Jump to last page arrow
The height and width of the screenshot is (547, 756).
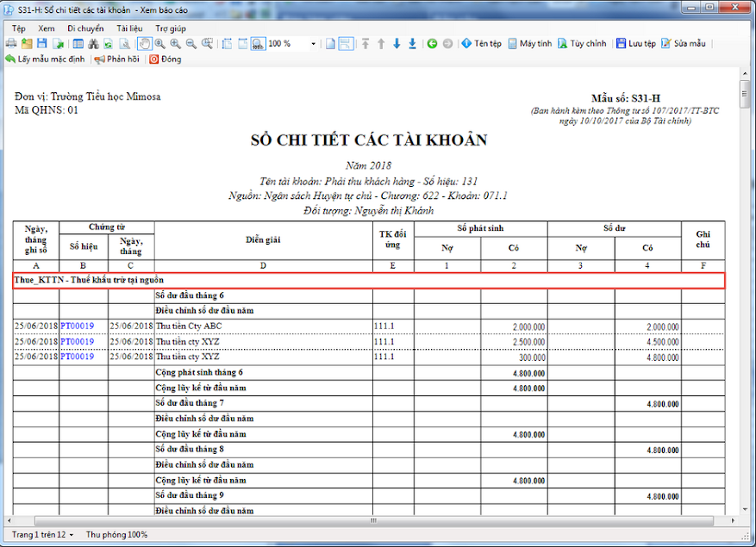tap(412, 44)
